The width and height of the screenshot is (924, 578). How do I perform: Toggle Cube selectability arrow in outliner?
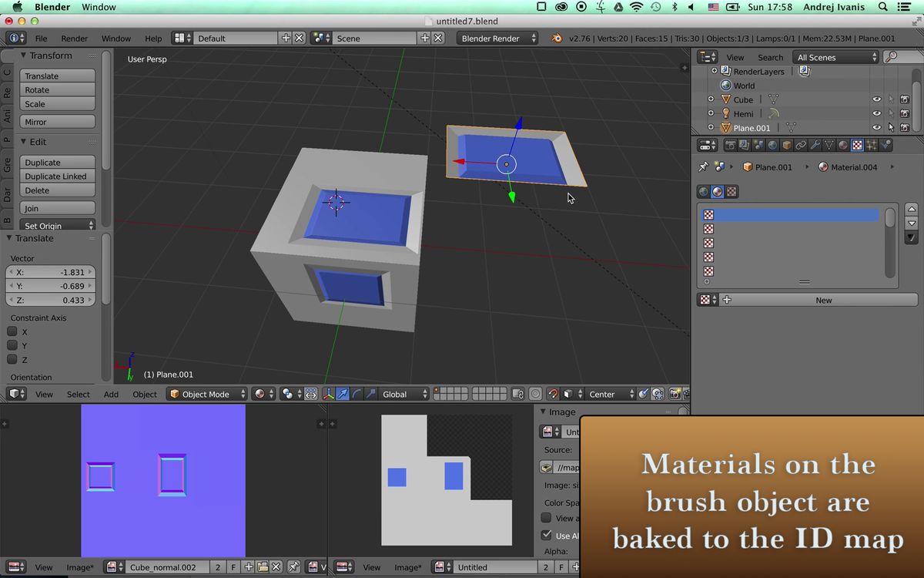891,99
